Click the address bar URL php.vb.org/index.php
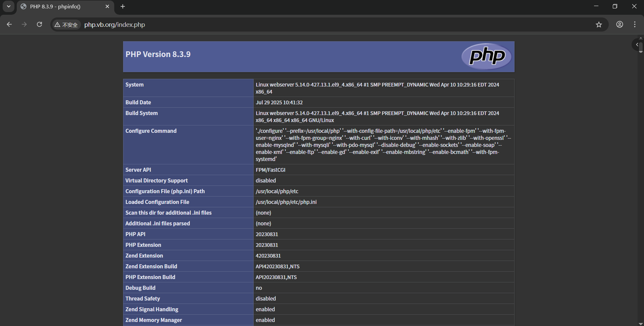This screenshot has width=644, height=326. (115, 25)
